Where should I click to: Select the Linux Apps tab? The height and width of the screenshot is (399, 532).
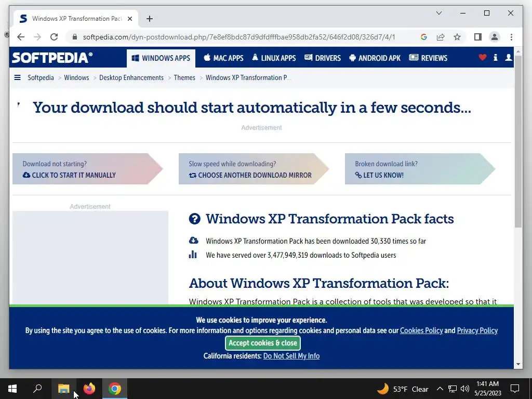click(274, 58)
